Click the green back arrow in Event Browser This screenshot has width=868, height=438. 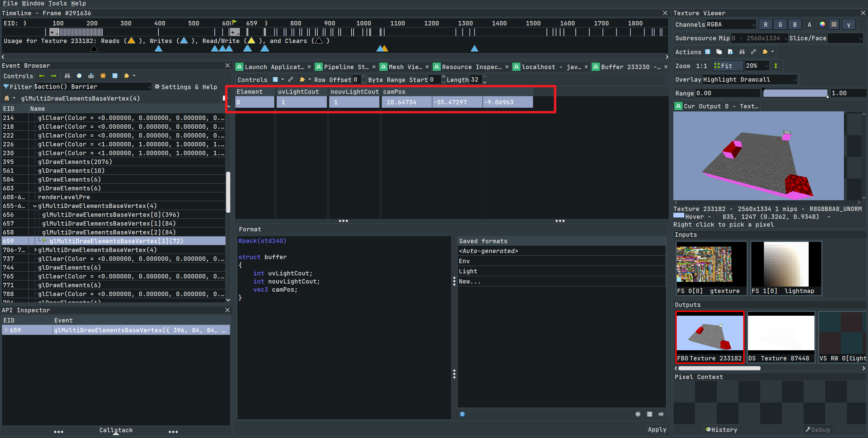click(42, 76)
